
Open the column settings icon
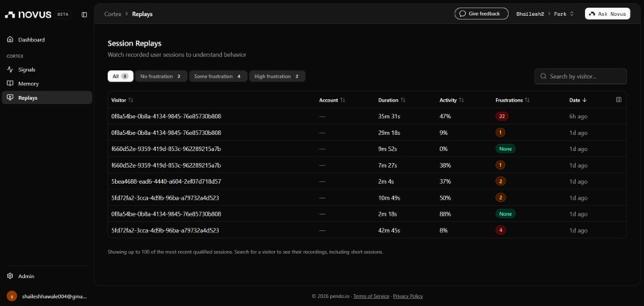click(618, 100)
